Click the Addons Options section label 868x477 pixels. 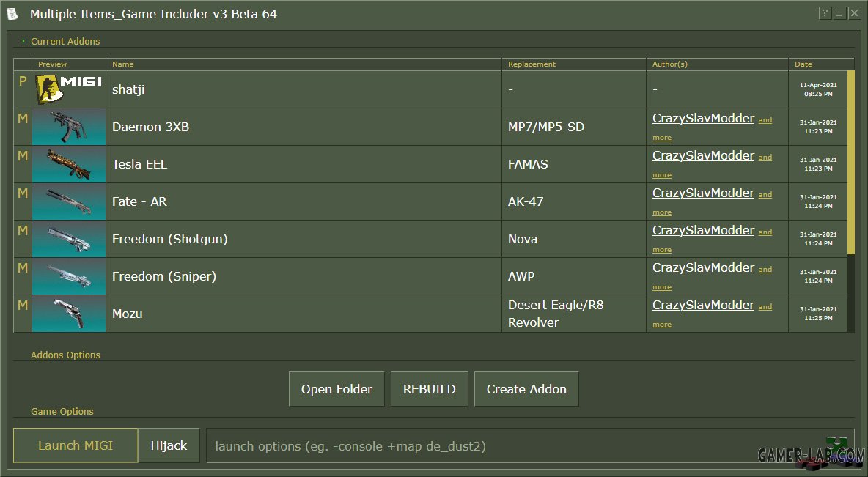coord(65,355)
